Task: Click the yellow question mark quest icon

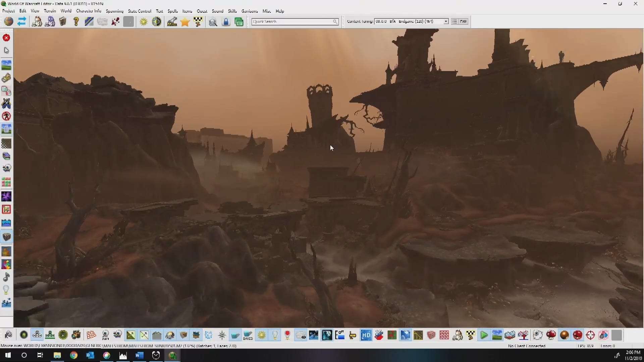Action: click(x=76, y=22)
